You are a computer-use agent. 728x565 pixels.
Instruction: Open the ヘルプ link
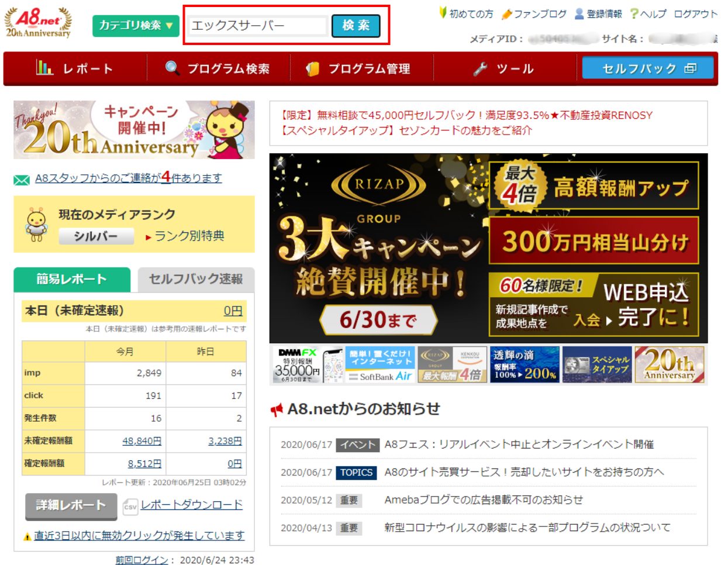point(653,13)
